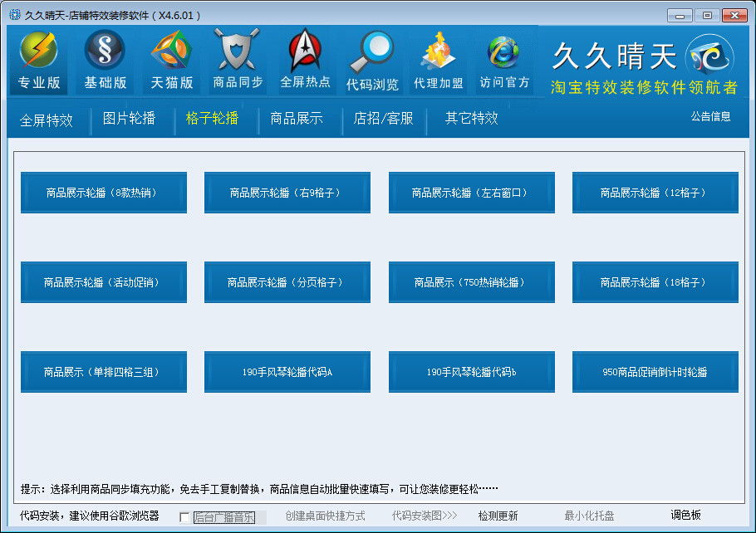Viewport: 756px width, 533px height.
Task: Open the 调色板 color palette
Action: pyautogui.click(x=686, y=516)
